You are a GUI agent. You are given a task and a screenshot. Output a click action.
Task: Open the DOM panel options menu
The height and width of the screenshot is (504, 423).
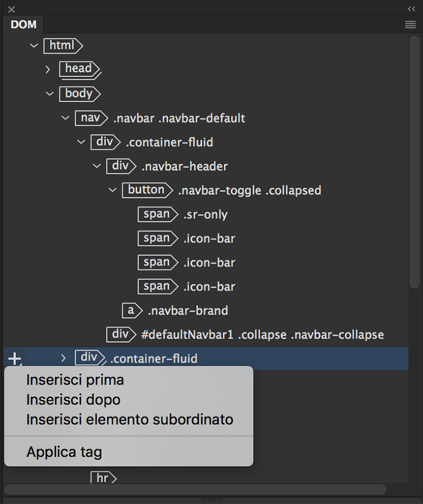coord(410,24)
